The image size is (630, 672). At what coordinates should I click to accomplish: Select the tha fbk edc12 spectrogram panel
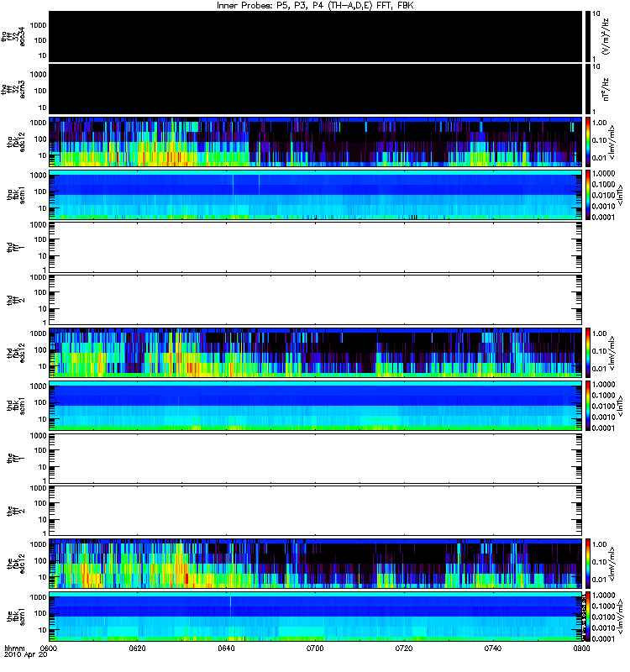point(315,142)
